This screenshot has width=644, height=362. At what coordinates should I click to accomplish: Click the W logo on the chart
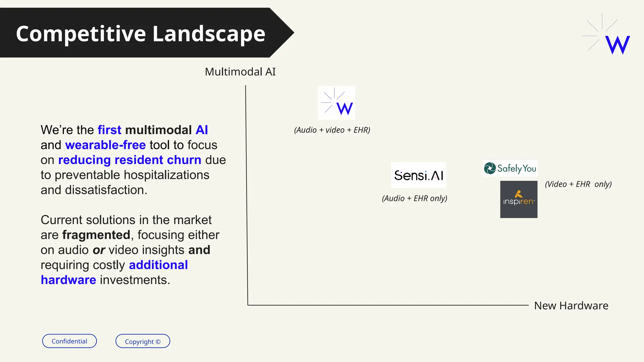point(336,103)
